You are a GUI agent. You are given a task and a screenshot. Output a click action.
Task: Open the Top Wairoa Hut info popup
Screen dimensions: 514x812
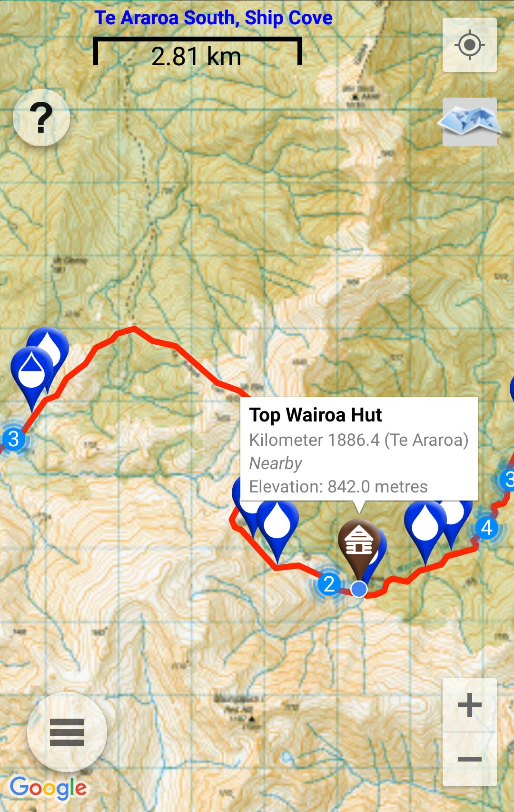pyautogui.click(x=359, y=449)
